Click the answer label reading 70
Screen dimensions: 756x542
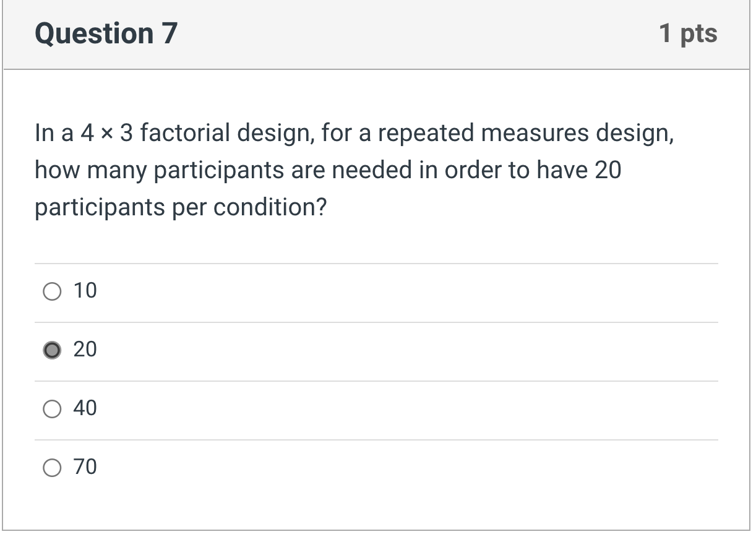86,467
